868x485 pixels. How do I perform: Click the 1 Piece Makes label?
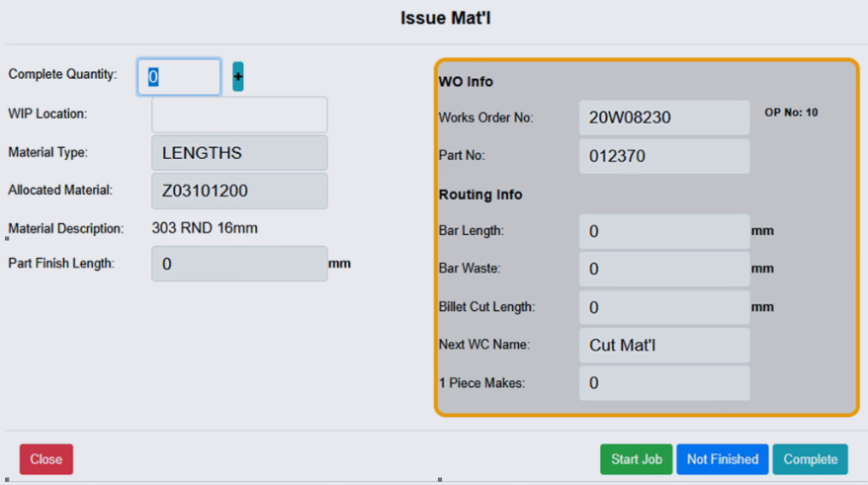[x=481, y=382]
